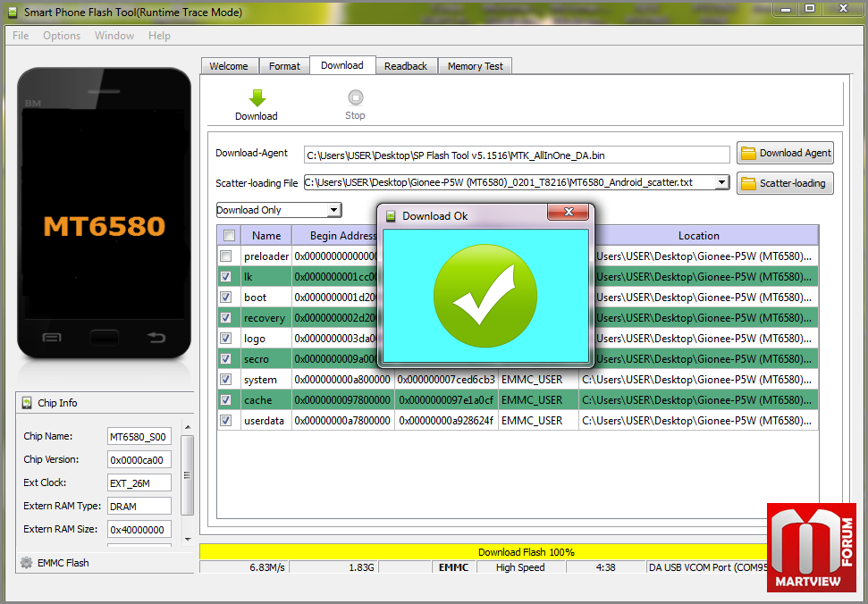Click the Chip Version value field
Screen dimensions: 868x604
pyautogui.click(x=139, y=459)
